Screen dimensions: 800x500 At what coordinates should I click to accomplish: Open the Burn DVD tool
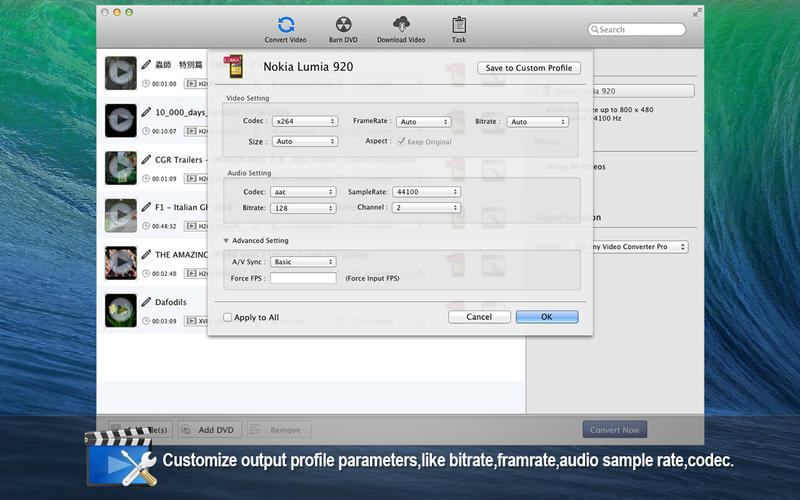341,26
